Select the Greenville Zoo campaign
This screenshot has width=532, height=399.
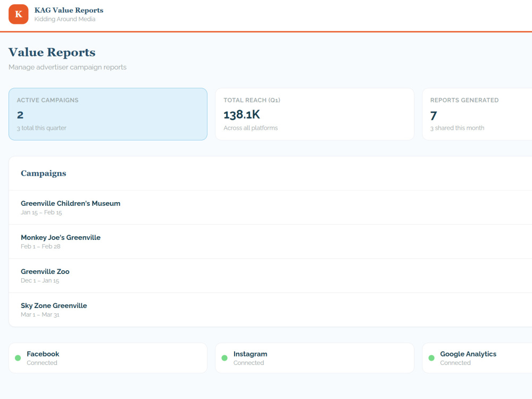pyautogui.click(x=270, y=276)
